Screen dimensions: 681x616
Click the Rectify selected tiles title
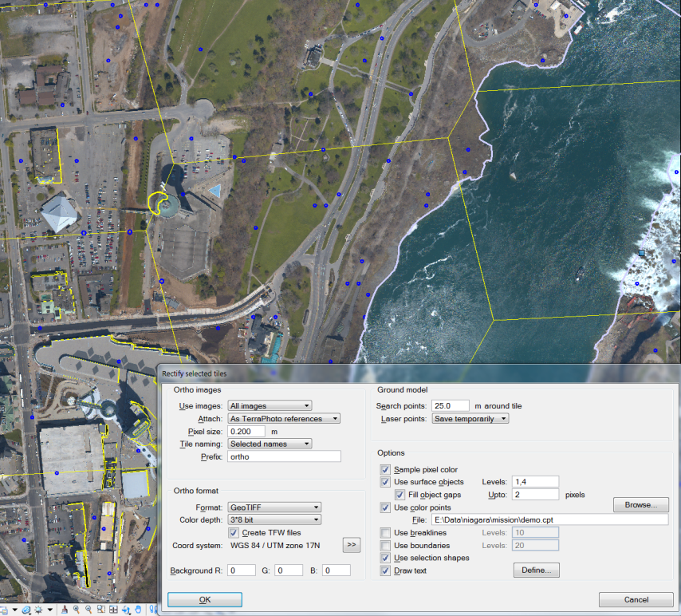pos(194,373)
